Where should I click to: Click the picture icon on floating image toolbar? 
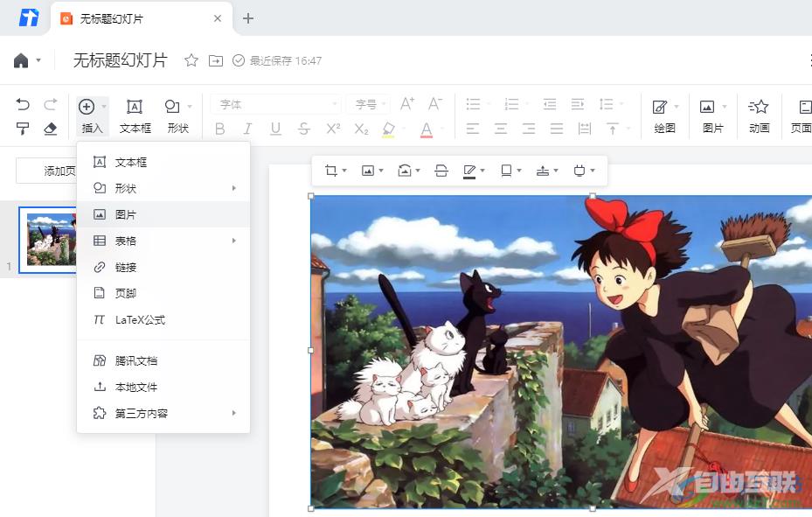[368, 171]
